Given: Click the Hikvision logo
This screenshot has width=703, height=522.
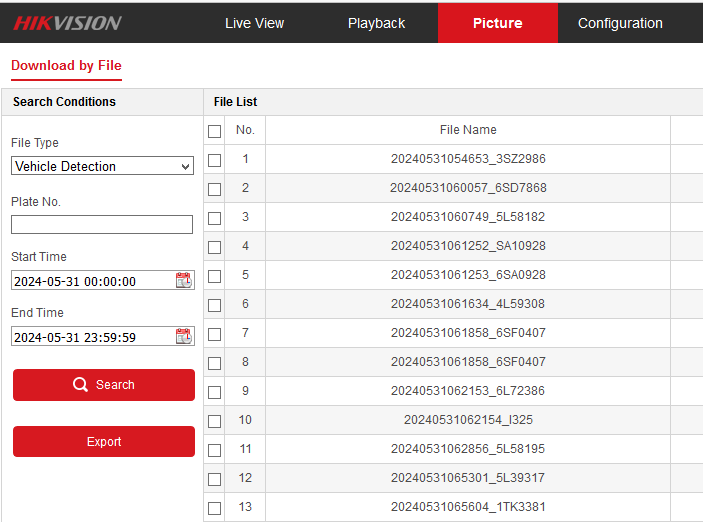Looking at the screenshot, I should [x=67, y=23].
